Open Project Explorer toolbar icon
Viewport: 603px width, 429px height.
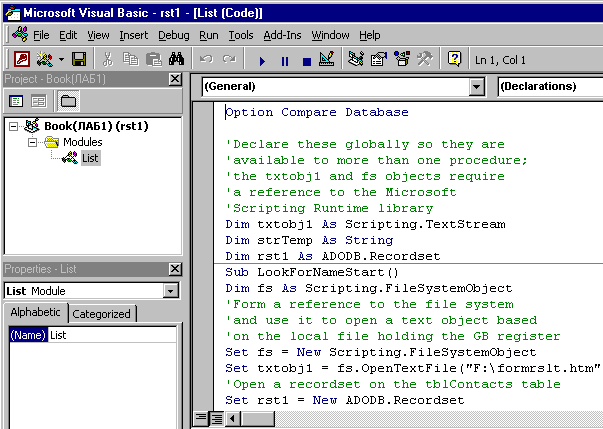356,59
